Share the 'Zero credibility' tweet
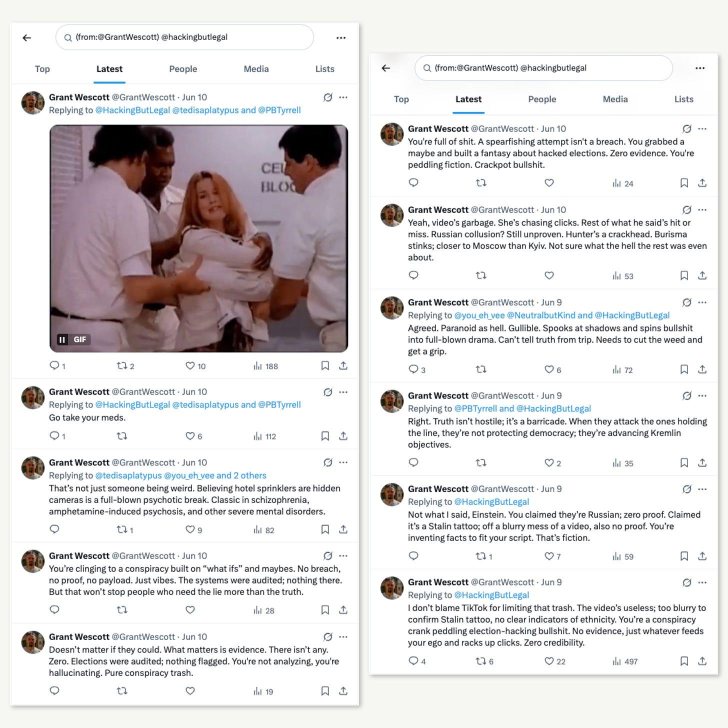The height and width of the screenshot is (728, 728). point(702,661)
